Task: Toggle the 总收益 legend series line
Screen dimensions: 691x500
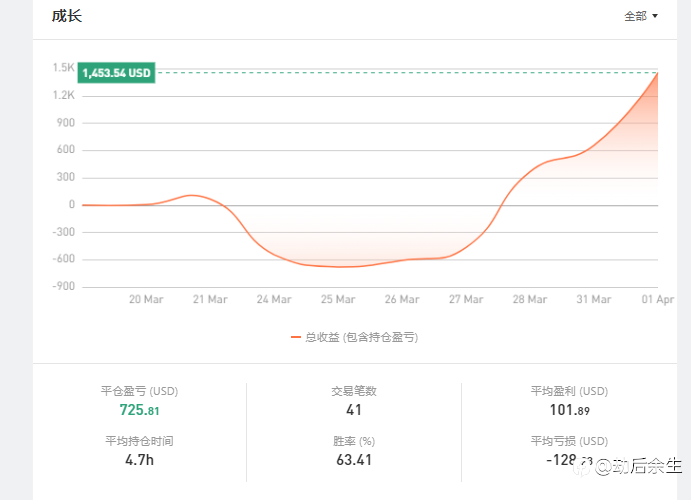Action: point(296,337)
